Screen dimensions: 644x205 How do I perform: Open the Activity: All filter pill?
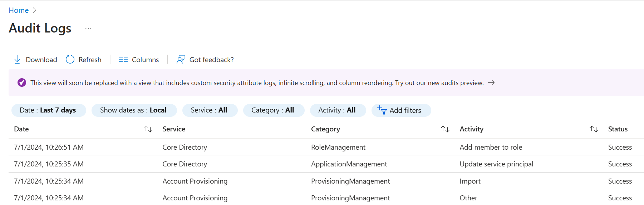338,110
